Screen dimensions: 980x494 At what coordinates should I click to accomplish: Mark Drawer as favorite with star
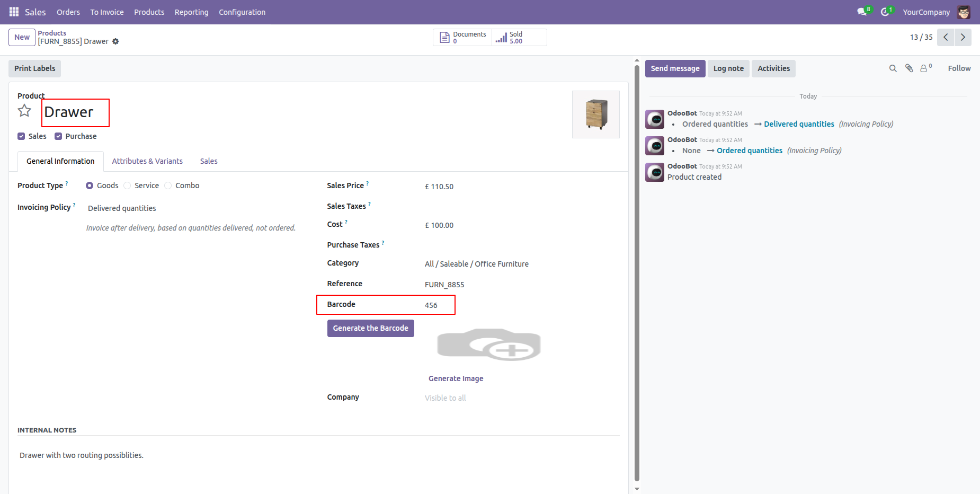click(24, 111)
